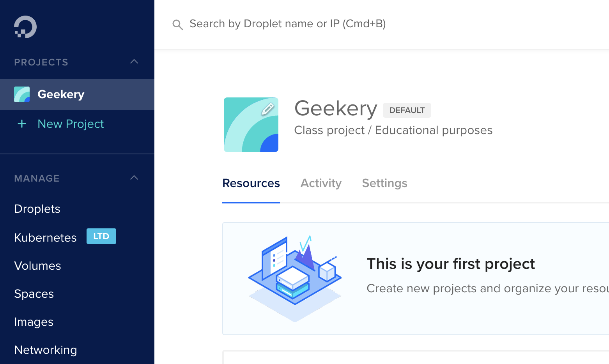Click the LTD badge next to Kubernetes
The width and height of the screenshot is (609, 364).
[x=101, y=236]
